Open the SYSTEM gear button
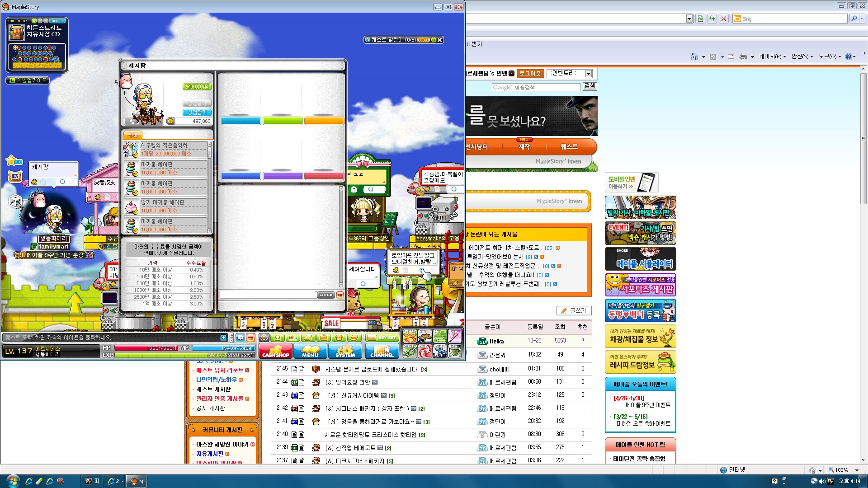This screenshot has width=868, height=488. (x=345, y=351)
